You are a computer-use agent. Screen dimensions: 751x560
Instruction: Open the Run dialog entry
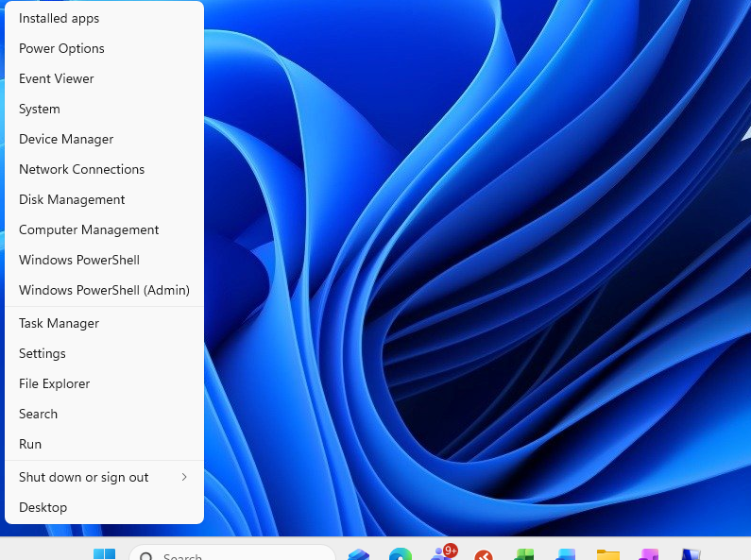[104, 444]
